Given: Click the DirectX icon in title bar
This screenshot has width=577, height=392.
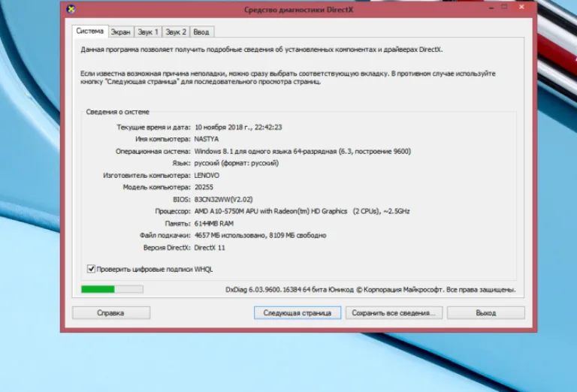Looking at the screenshot, I should (x=71, y=9).
